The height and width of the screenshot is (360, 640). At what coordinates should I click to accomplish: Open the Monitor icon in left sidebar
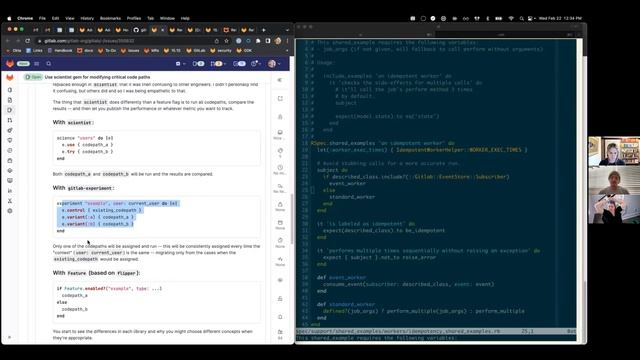[x=10, y=180]
